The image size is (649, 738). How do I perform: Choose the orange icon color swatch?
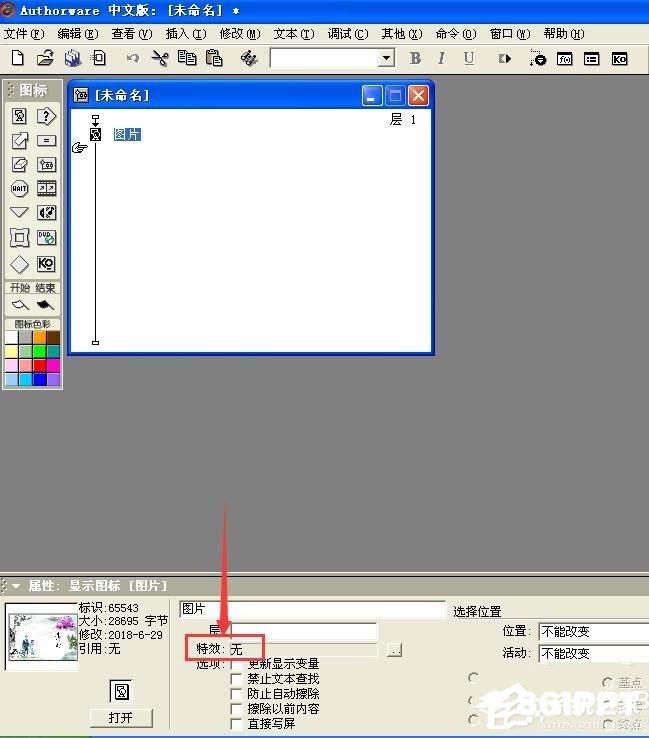[40, 337]
